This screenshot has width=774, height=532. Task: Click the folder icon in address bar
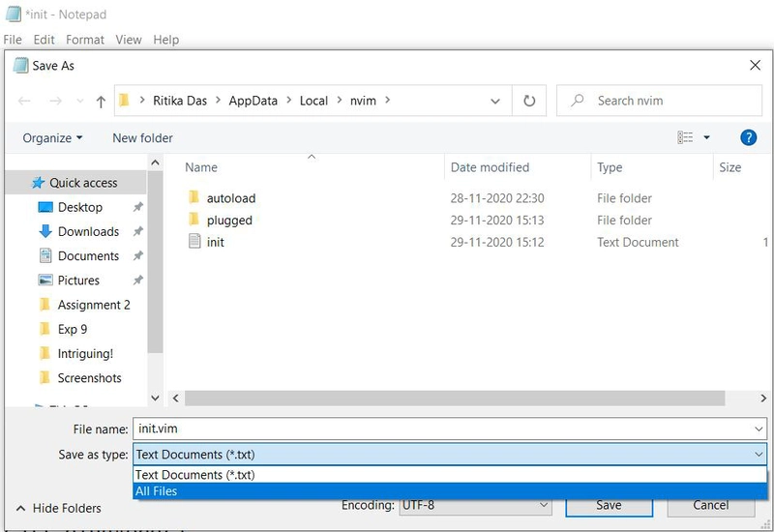(x=124, y=101)
